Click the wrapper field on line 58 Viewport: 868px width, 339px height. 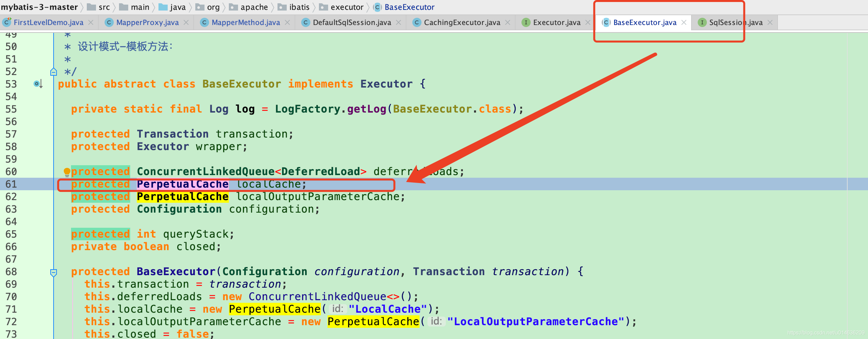coord(219,147)
